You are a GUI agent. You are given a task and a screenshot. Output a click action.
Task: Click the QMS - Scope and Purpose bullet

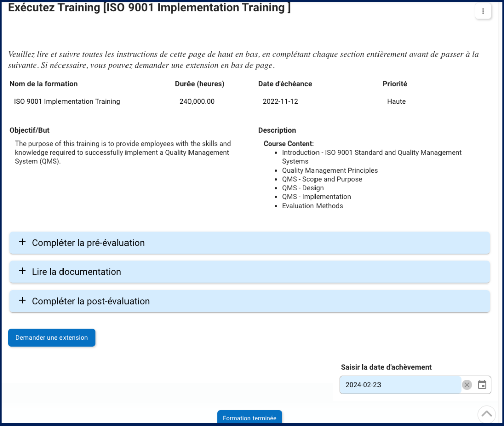pos(322,179)
